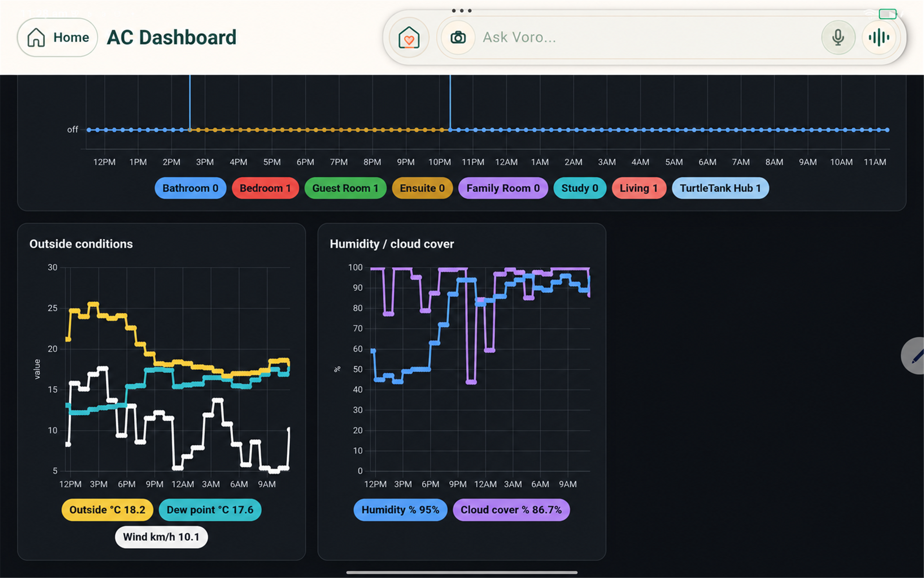Click the Humidity / cloud cover title
This screenshot has height=578, width=924.
[392, 244]
